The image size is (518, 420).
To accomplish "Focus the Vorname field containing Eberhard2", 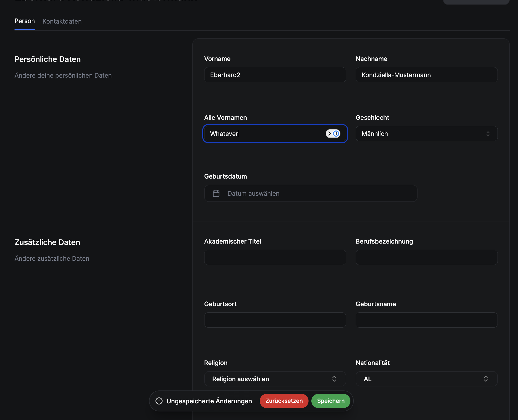I will [275, 75].
